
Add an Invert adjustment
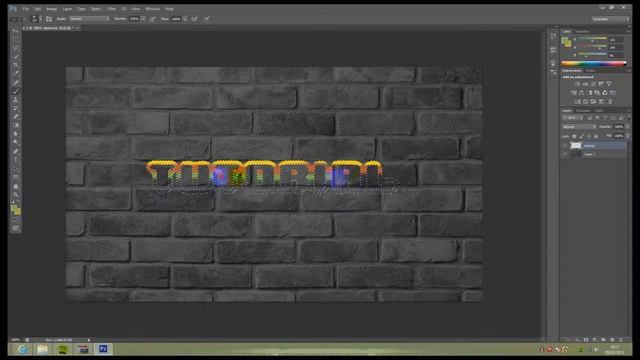point(577,101)
